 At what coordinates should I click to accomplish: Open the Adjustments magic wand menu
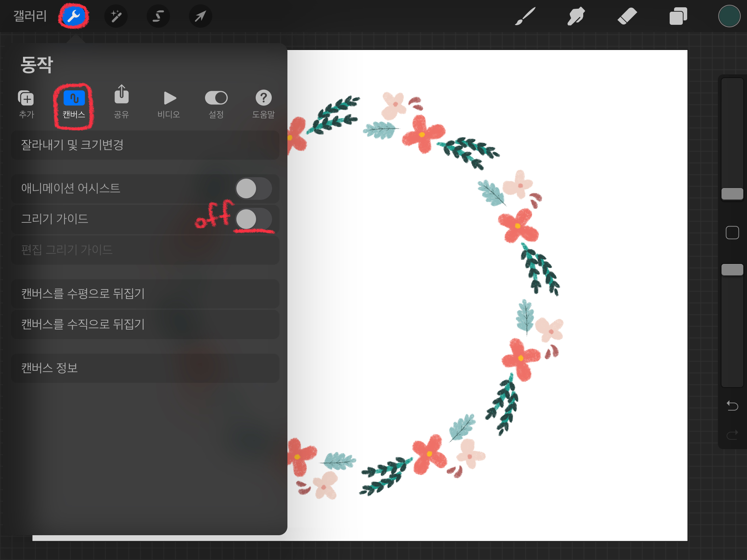point(116,16)
